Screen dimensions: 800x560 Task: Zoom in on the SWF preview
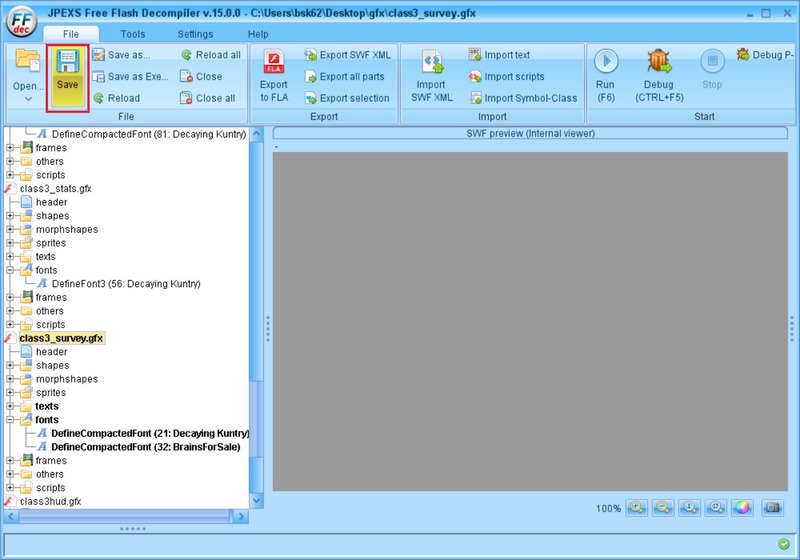point(636,507)
